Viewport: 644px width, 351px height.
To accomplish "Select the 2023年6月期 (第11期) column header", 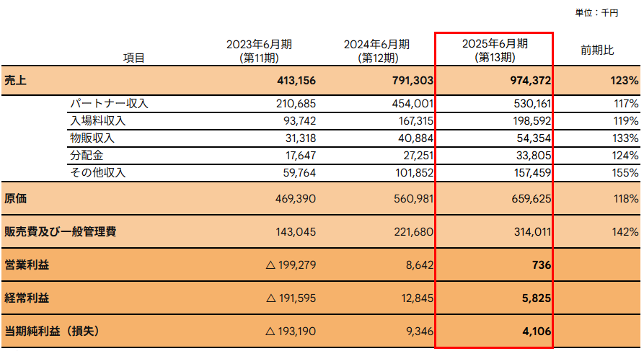I will click(x=259, y=50).
